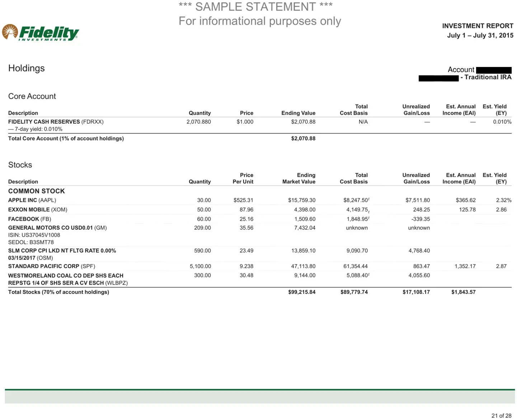Click the Fidelity Investments logo
Screen dimensions: 517x420
coord(40,33)
